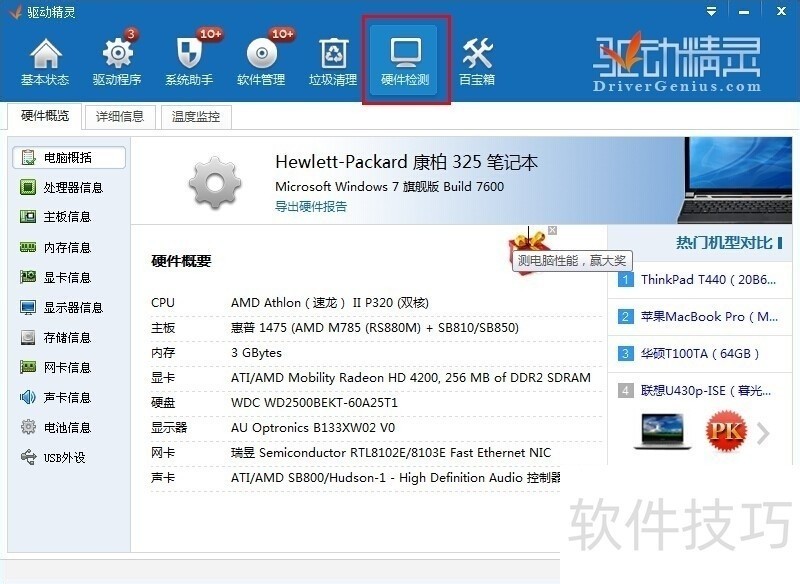Open 电池信息 battery information

pyautogui.click(x=62, y=427)
